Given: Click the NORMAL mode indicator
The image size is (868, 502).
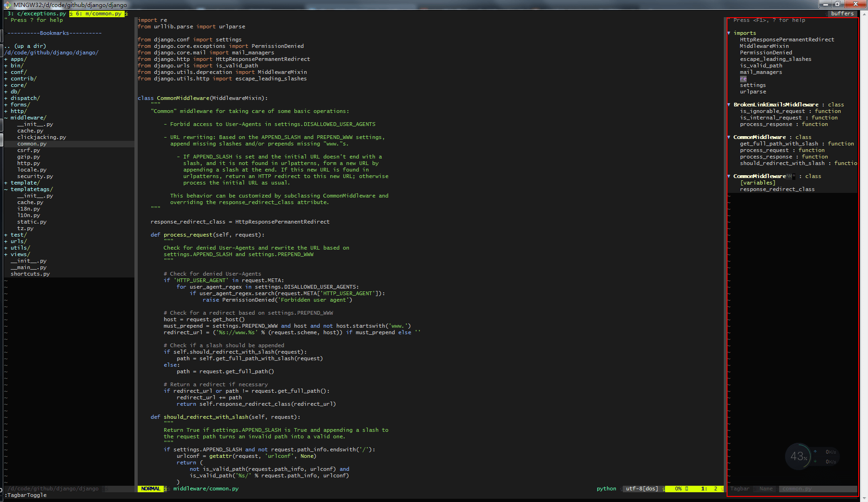Looking at the screenshot, I should coord(150,489).
